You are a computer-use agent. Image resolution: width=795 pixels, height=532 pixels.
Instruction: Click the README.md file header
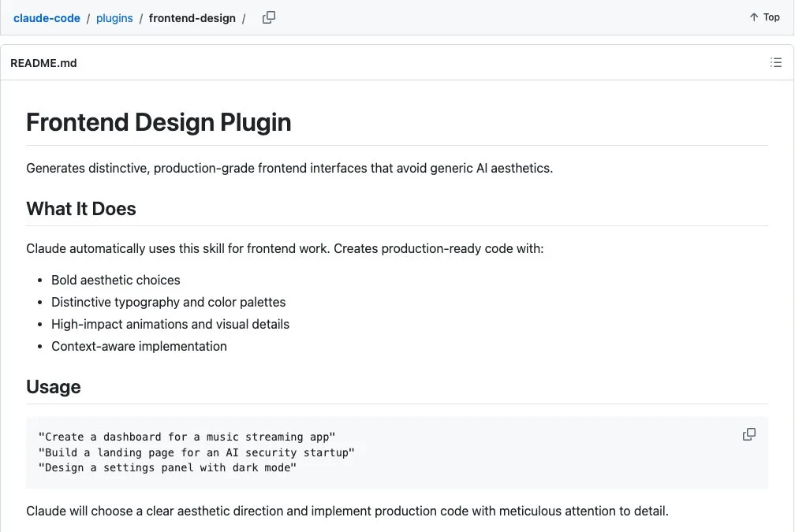point(43,63)
